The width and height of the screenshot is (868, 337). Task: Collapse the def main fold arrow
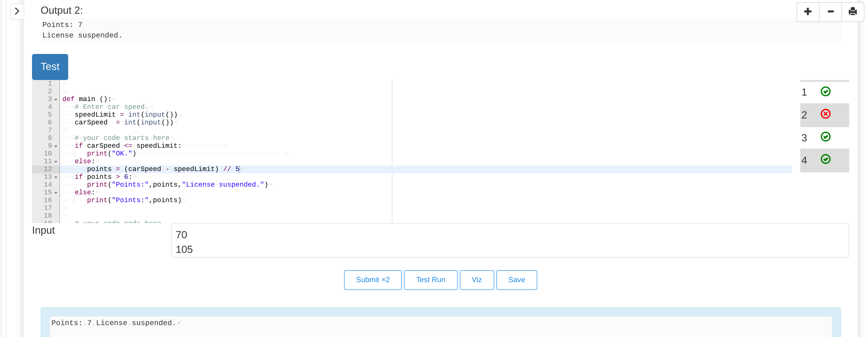[x=56, y=99]
